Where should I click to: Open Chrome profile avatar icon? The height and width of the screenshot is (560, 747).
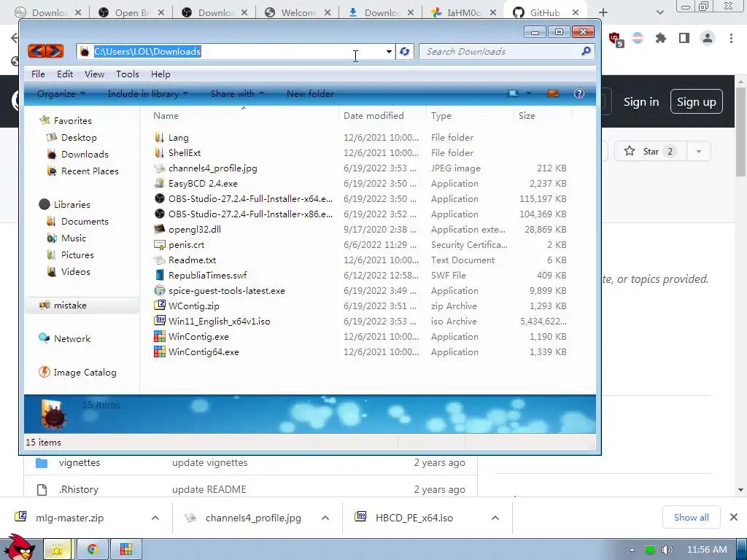708,38
